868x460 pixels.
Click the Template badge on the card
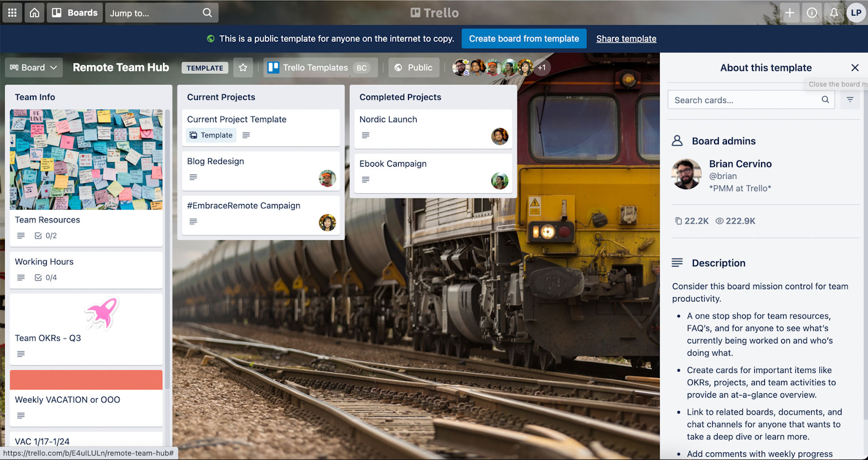[x=211, y=135]
